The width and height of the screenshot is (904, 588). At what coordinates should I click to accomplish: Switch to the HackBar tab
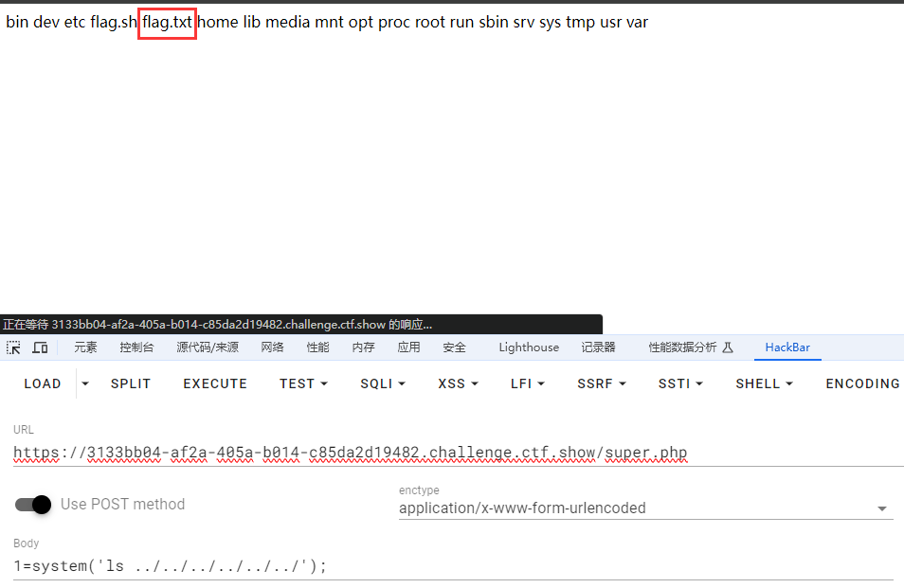(787, 347)
